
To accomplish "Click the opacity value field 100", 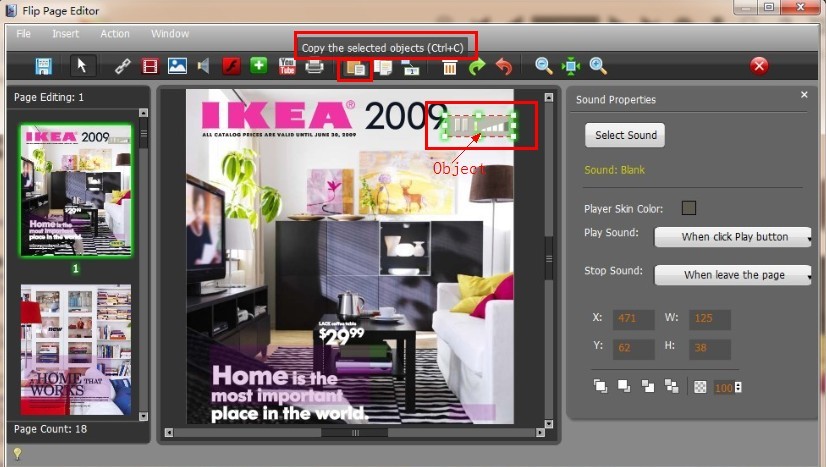I will 724,388.
